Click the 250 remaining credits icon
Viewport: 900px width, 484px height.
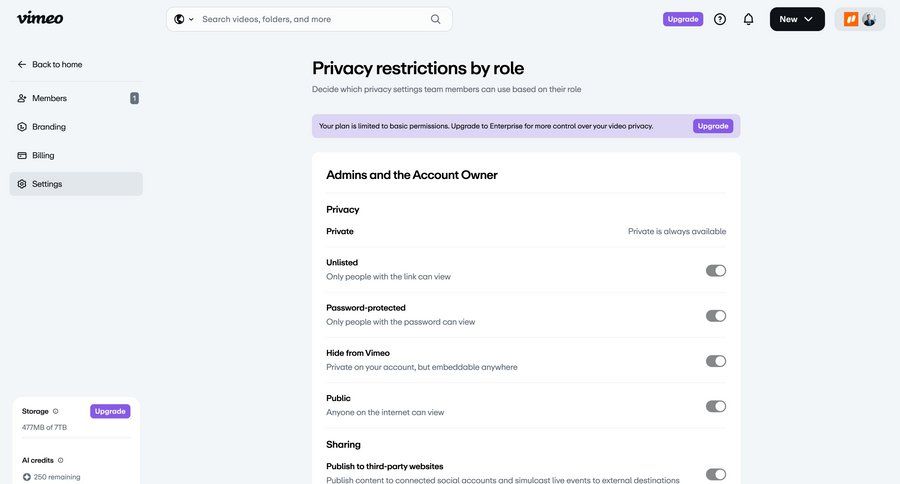[x=26, y=477]
